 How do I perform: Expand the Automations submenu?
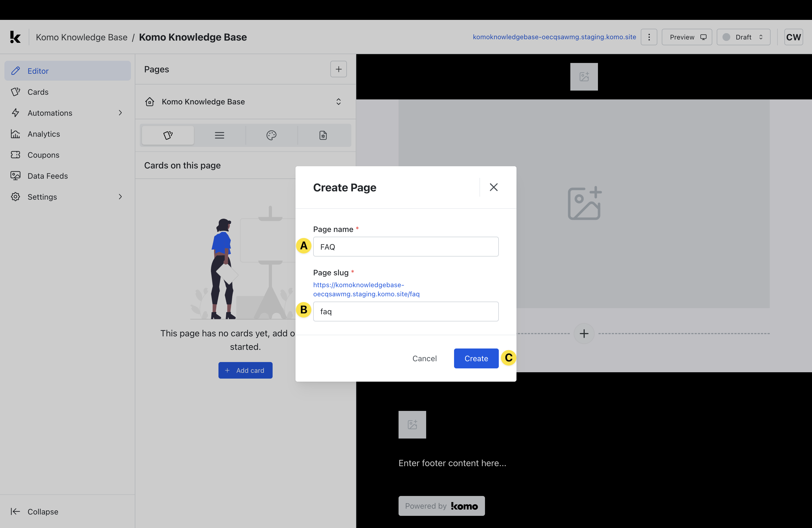(120, 113)
